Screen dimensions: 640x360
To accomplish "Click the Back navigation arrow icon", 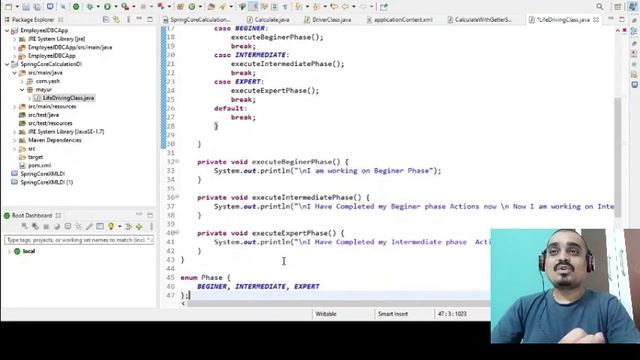I will click(345, 7).
